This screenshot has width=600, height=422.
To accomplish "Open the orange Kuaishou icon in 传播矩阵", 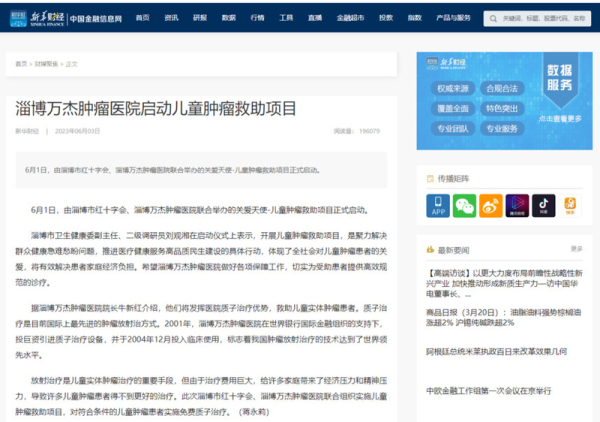I will (570, 206).
